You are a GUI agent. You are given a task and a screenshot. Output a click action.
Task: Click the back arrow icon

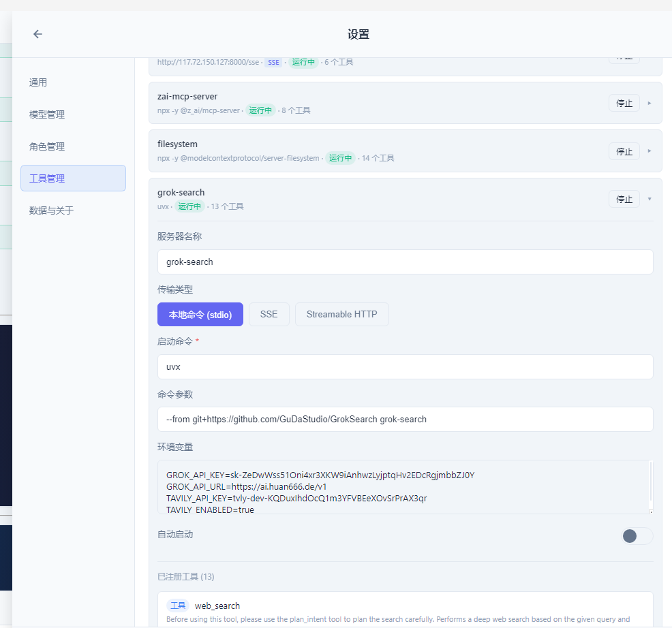click(x=37, y=34)
